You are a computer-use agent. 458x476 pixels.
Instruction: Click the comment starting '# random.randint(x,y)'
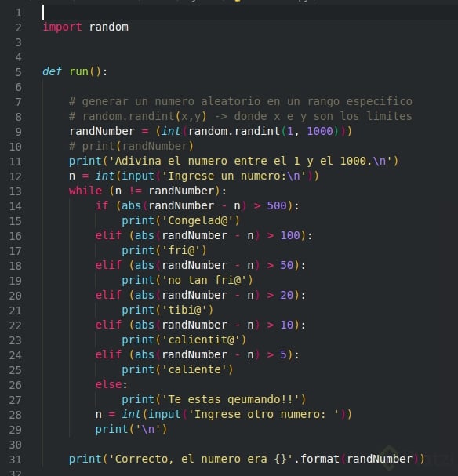pos(241,116)
